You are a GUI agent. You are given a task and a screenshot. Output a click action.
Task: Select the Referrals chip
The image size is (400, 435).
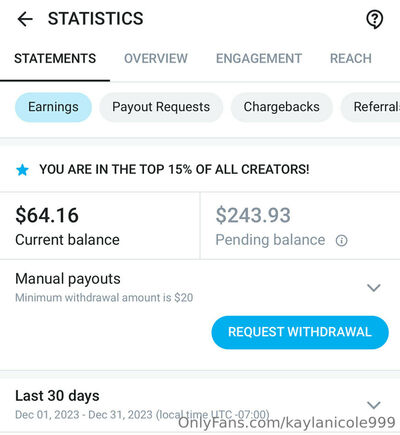point(371,107)
